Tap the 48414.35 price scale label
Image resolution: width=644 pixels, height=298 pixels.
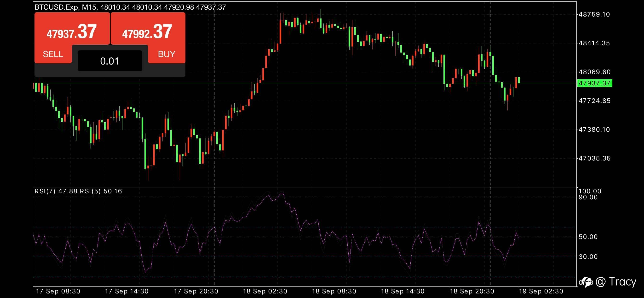[594, 43]
